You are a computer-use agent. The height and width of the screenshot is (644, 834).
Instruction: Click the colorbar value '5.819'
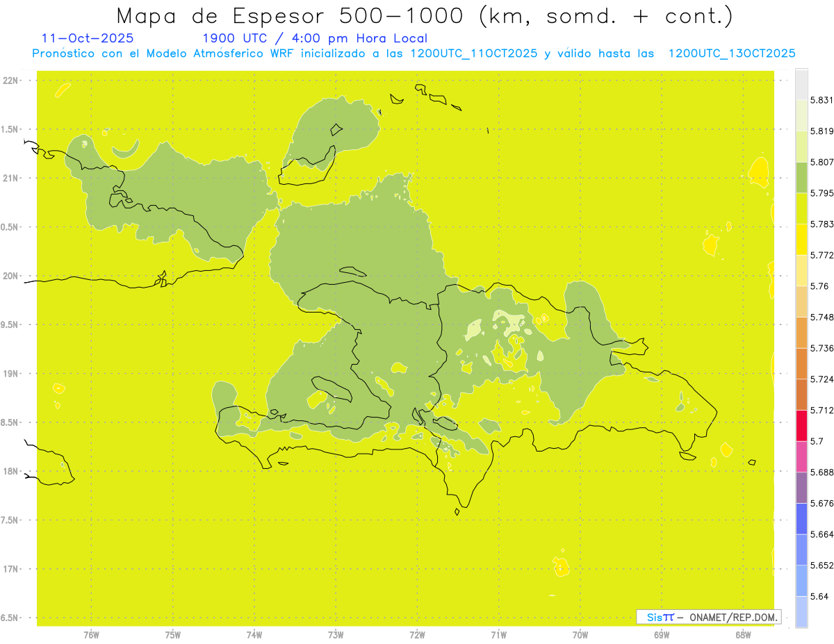[821, 131]
